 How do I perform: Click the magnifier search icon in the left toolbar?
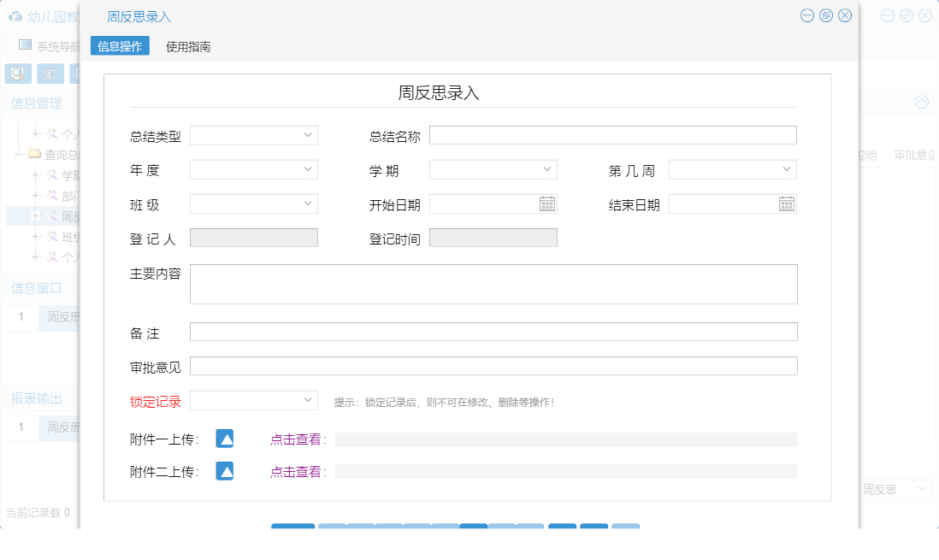pyautogui.click(x=15, y=74)
